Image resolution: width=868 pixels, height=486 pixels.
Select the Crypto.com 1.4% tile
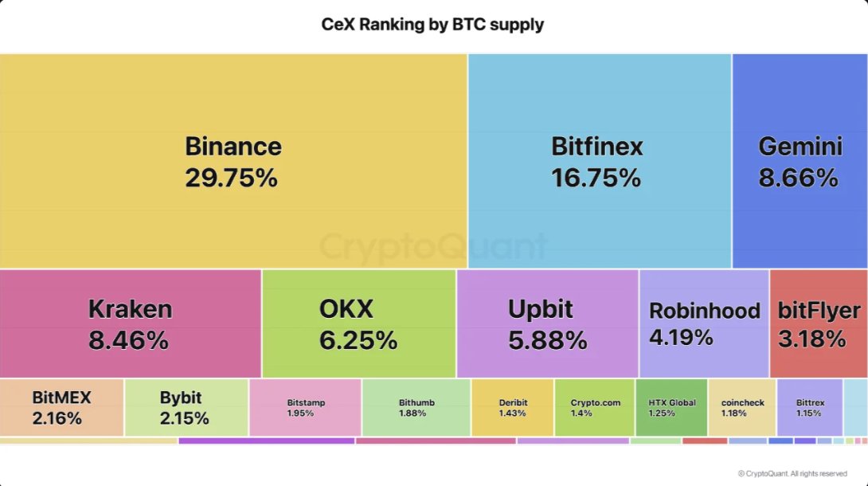pyautogui.click(x=595, y=407)
